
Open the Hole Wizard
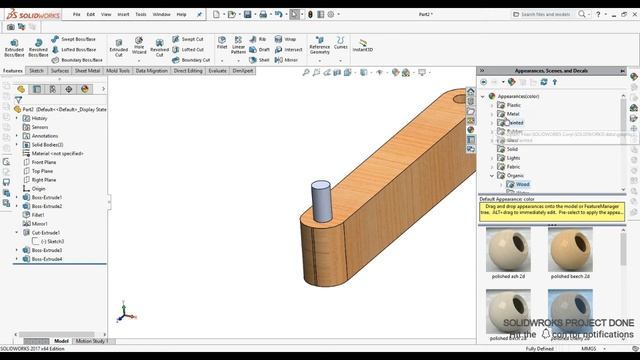pos(139,46)
